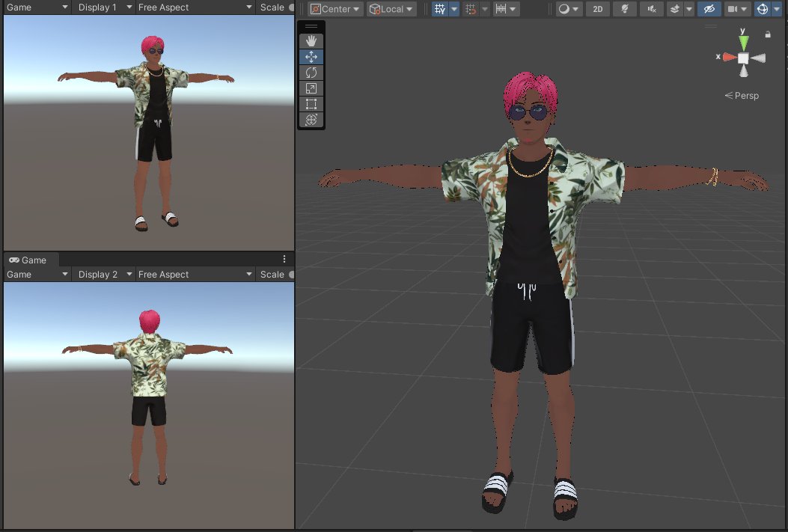Select the Rect transform tool
This screenshot has height=532, width=788.
(311, 104)
